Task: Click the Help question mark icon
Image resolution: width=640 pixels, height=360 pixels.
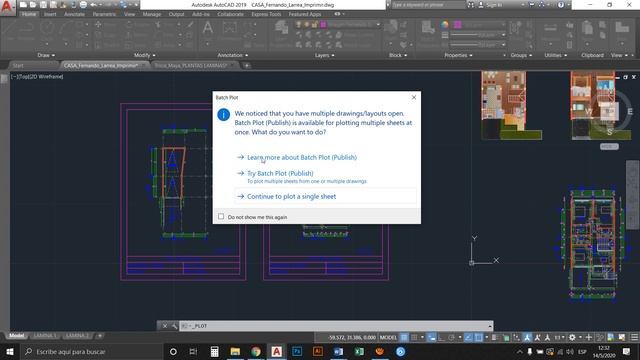Action: tap(561, 5)
